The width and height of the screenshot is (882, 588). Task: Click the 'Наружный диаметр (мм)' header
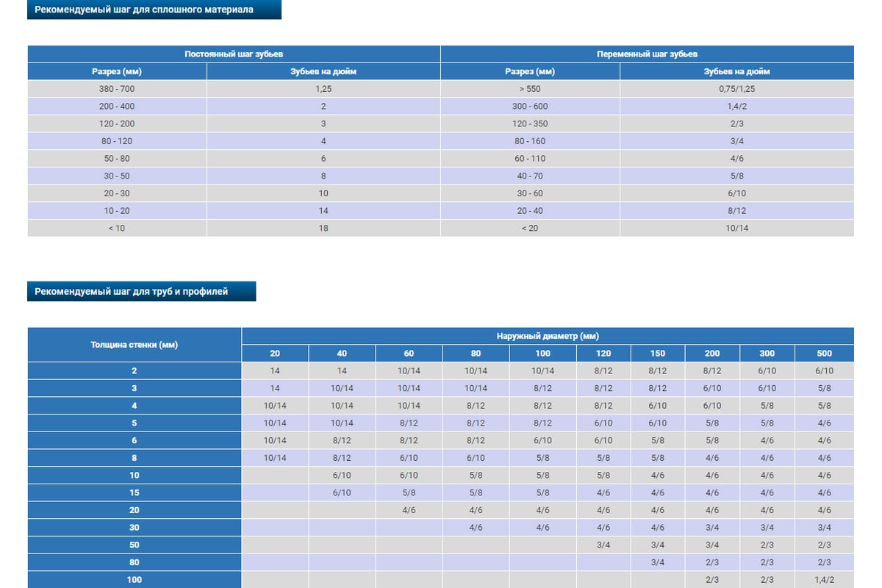(x=548, y=336)
